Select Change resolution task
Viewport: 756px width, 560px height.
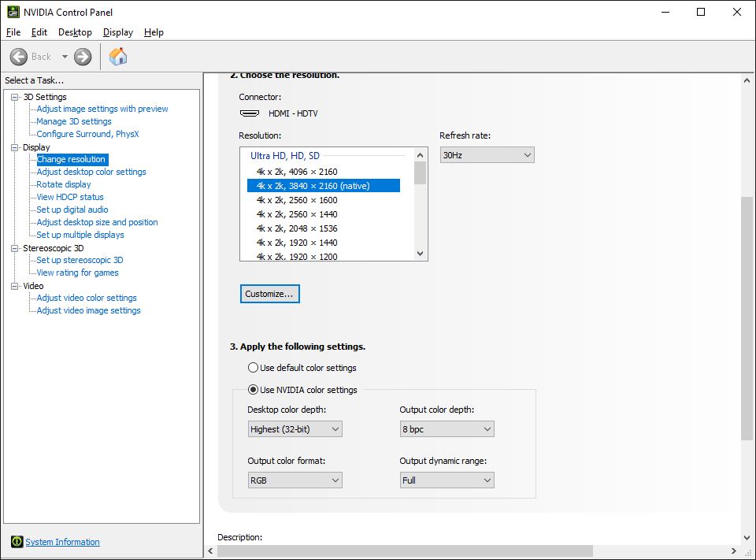72,159
